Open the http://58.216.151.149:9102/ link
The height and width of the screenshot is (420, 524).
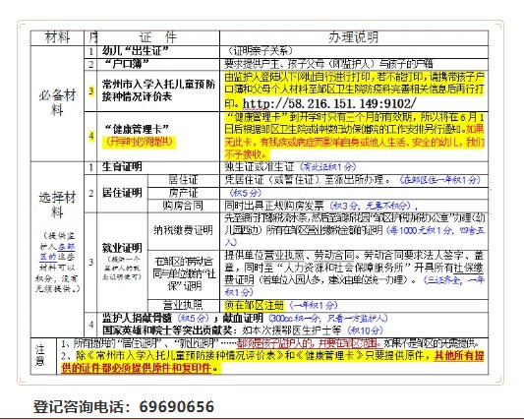pos(329,103)
